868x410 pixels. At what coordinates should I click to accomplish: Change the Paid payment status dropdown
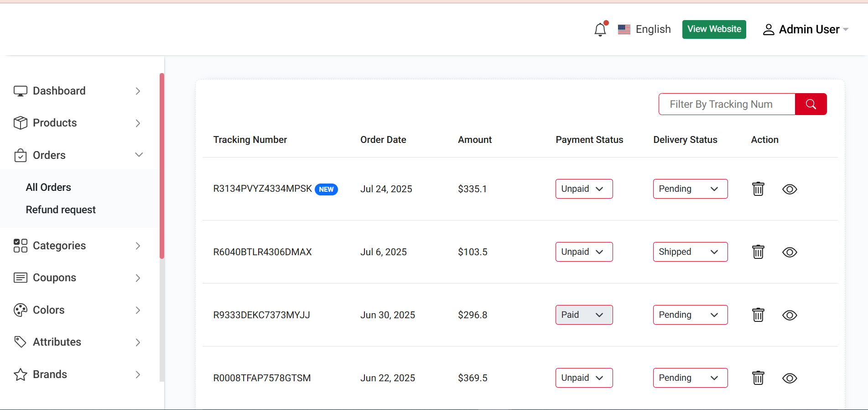[583, 315]
